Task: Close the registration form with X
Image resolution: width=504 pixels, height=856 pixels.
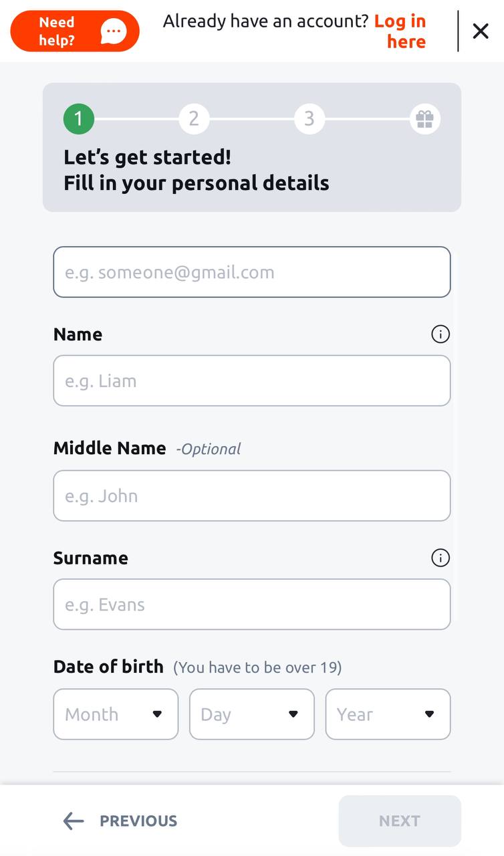Action: point(481,31)
